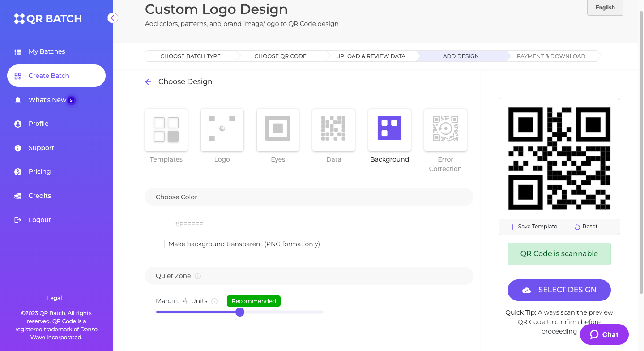Open the QR Batch logo home link
Viewport: 644px width, 351px height.
[48, 19]
